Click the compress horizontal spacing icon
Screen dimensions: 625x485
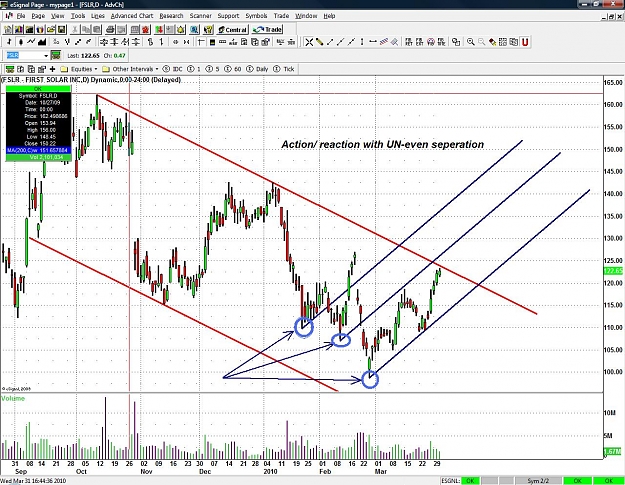(x=186, y=42)
